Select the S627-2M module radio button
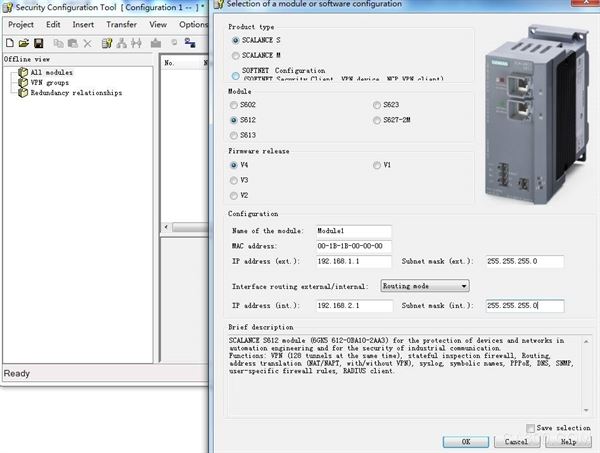The image size is (600, 453). click(x=376, y=120)
